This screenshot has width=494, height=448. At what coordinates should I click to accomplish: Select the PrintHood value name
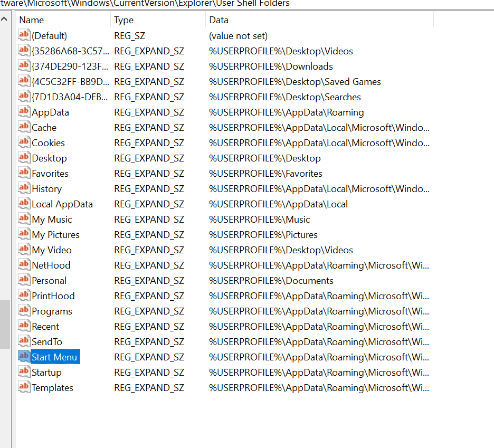(53, 296)
